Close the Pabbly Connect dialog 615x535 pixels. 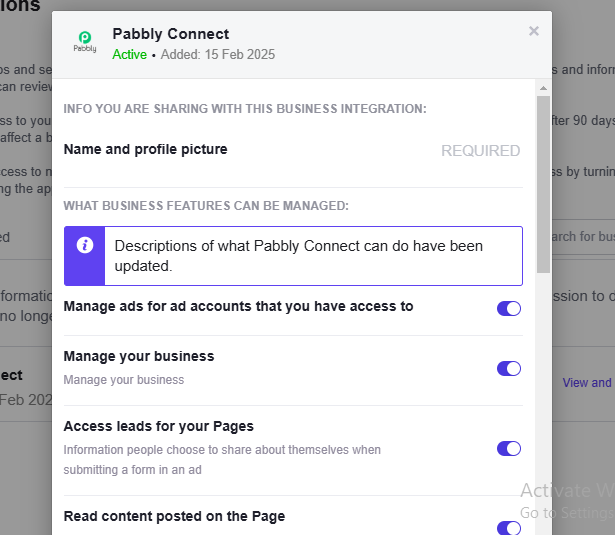(534, 31)
